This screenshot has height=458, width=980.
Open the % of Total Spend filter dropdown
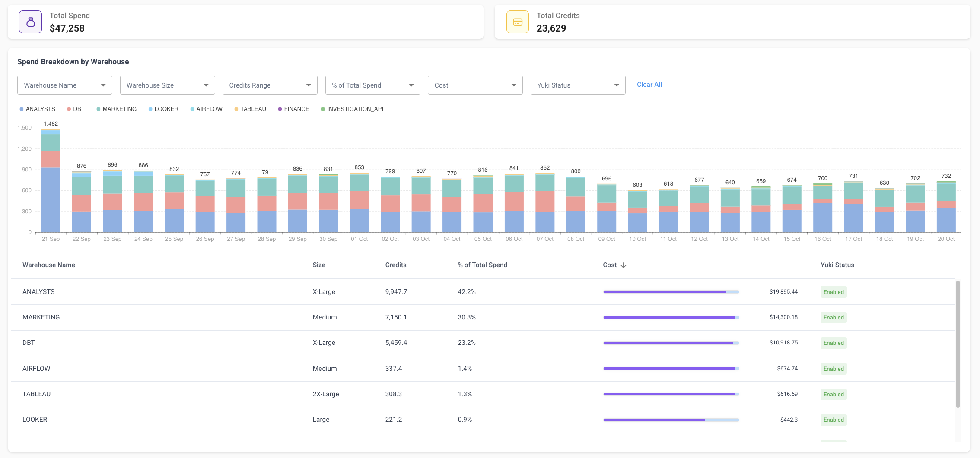point(372,85)
